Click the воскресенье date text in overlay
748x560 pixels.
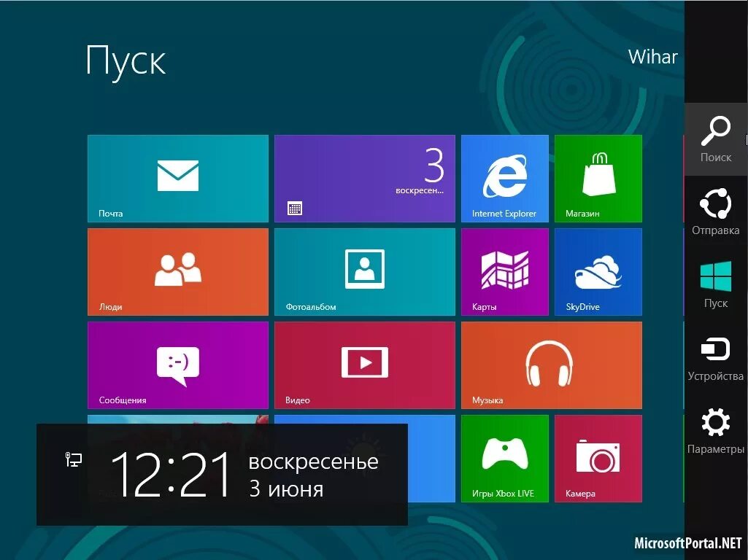pyautogui.click(x=313, y=462)
